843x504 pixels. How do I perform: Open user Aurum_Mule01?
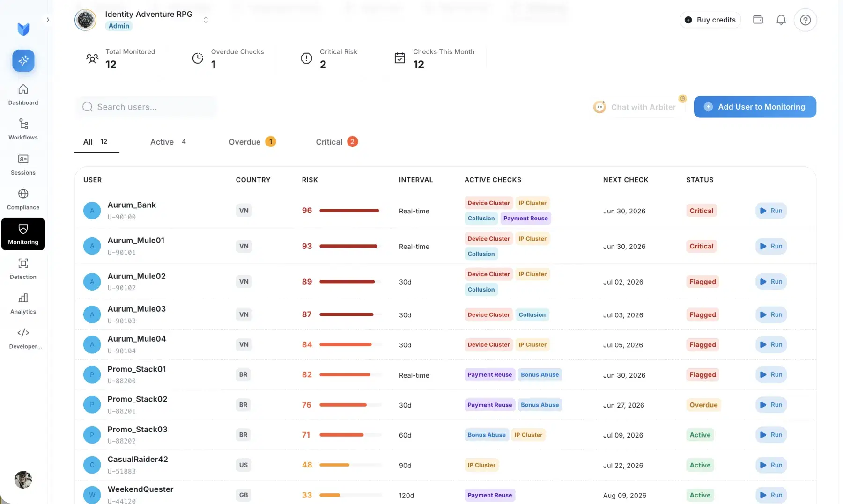[136, 241]
